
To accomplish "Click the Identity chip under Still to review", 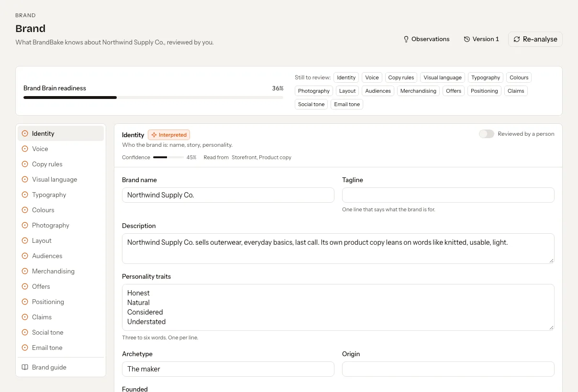I will (346, 77).
